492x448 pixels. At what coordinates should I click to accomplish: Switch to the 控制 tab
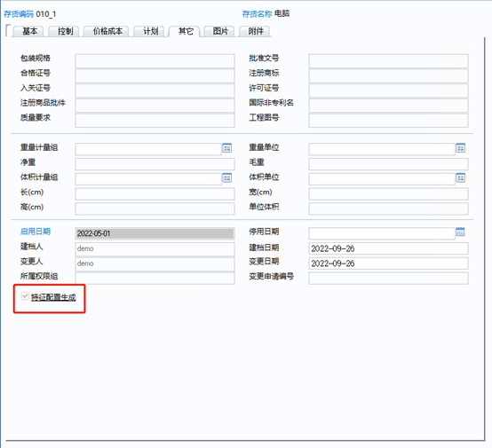pyautogui.click(x=65, y=31)
